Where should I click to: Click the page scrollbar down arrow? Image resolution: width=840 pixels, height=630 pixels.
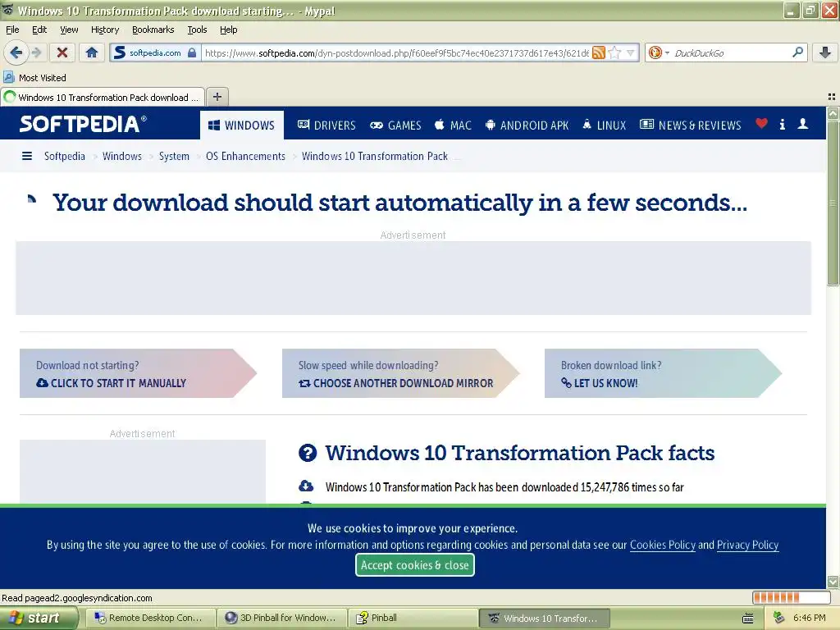pyautogui.click(x=833, y=582)
